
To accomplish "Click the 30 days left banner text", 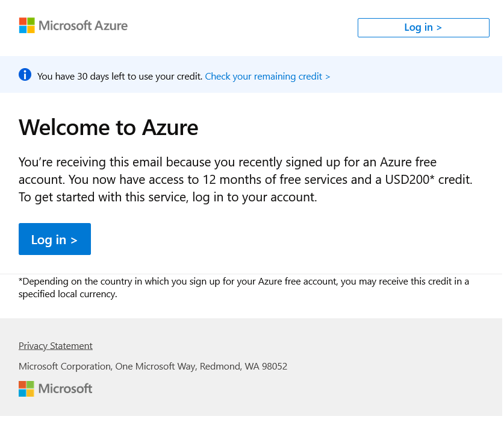I will [x=120, y=77].
